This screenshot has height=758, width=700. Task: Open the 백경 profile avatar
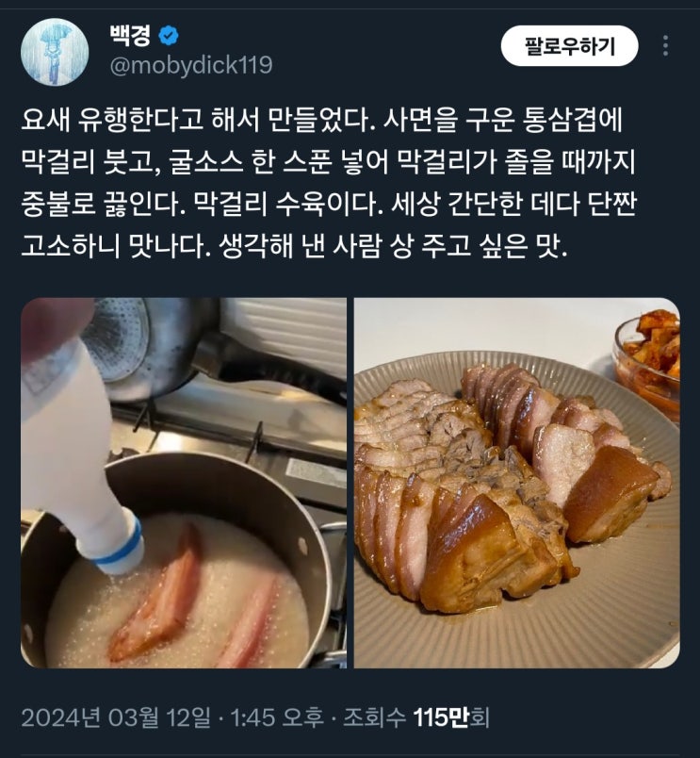pyautogui.click(x=55, y=52)
